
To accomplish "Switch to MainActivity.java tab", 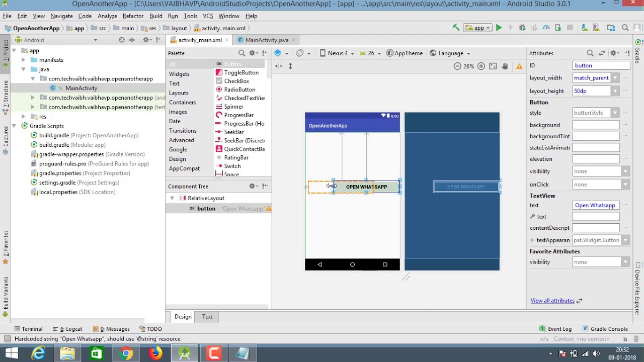I will tap(267, 40).
